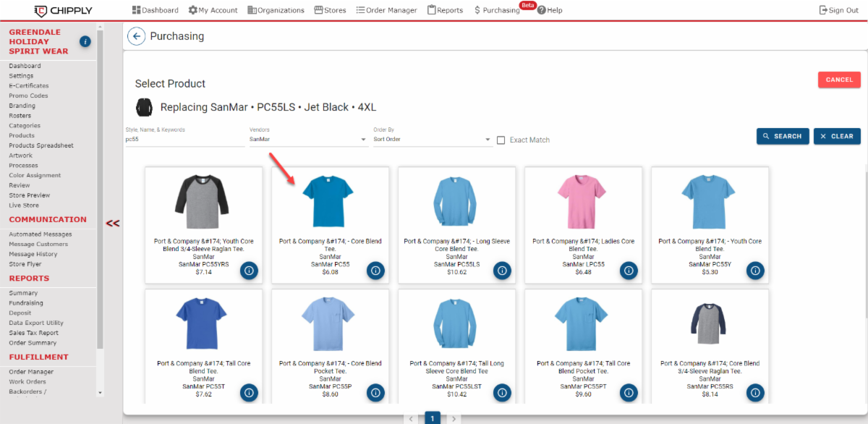Open Dashboard in top navigation
This screenshot has width=868, height=424.
[x=156, y=10]
